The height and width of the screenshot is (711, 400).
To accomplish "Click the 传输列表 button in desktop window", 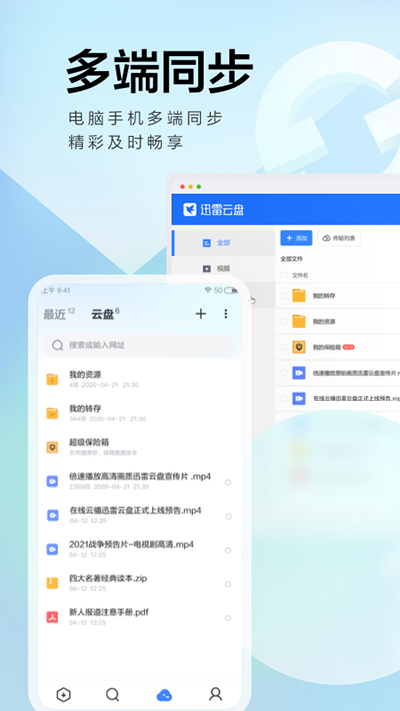I will 339,238.
